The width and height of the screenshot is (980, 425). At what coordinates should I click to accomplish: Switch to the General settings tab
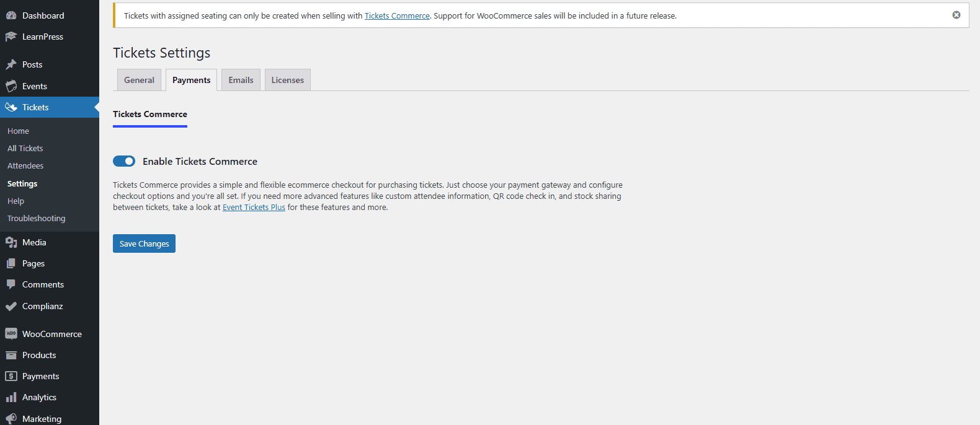tap(139, 80)
